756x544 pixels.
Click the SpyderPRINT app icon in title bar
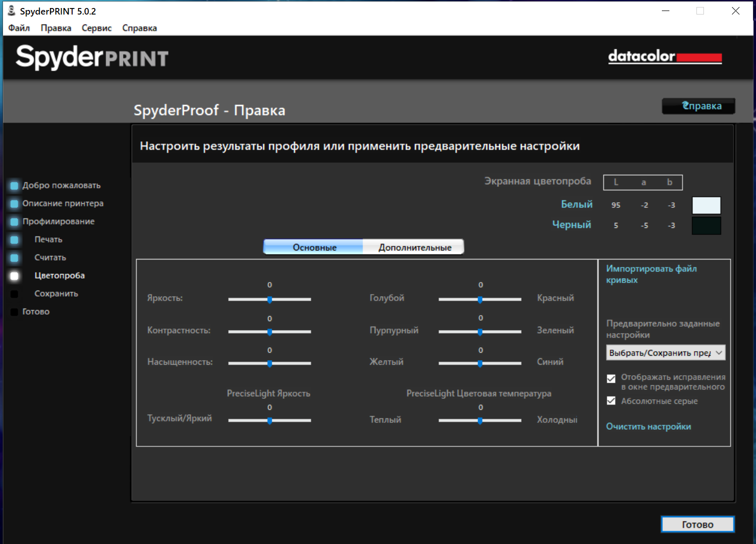12,11
